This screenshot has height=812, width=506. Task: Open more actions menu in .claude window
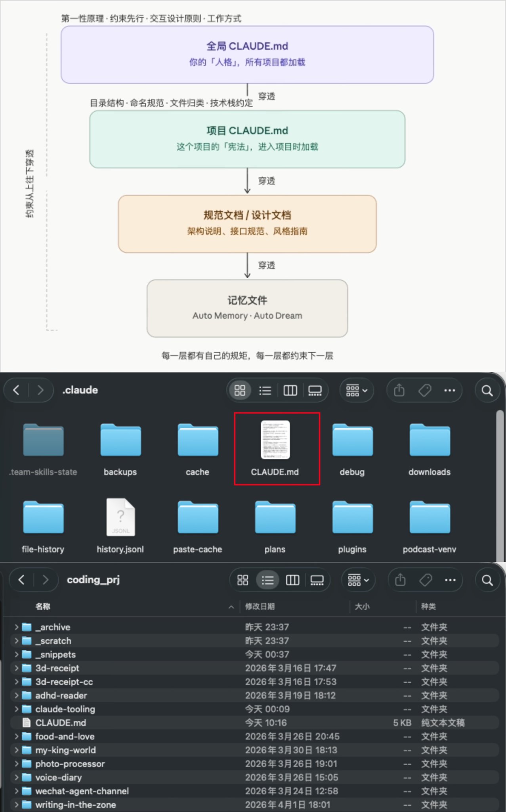pos(450,391)
